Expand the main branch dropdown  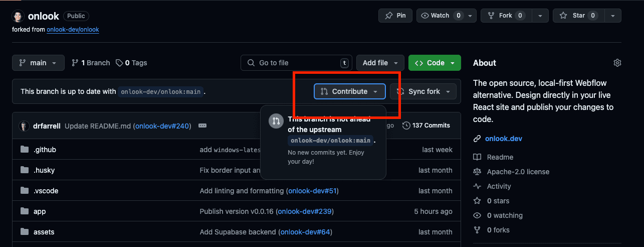[38, 63]
